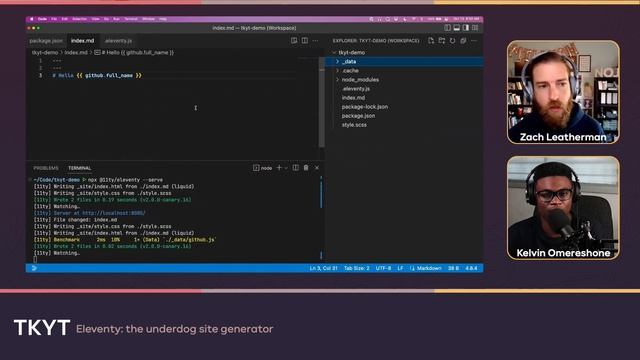Viewport: 640px width, 360px height.
Task: Expand the _data folder chevron
Action: pyautogui.click(x=338, y=62)
